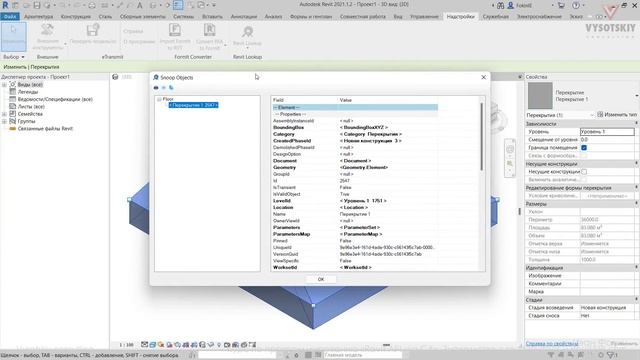Click the Level value field in Properties
Viewport: 640px width, 360px height.
[607, 132]
